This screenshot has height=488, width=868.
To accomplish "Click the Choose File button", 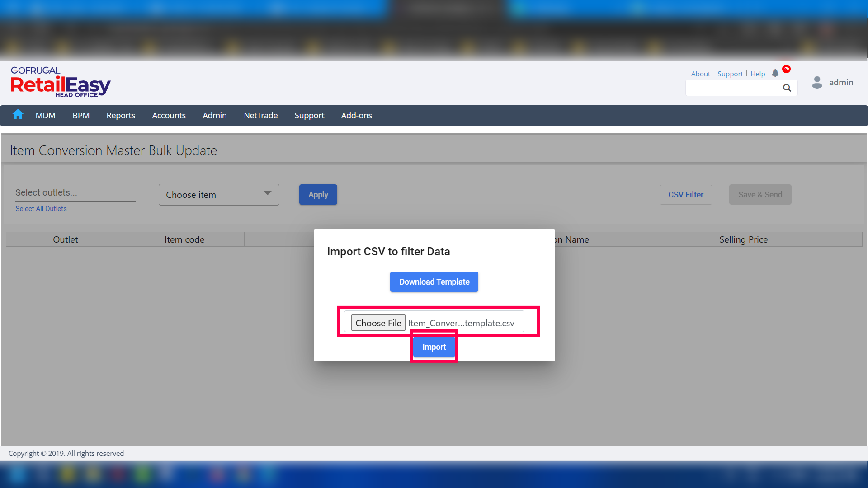I will pos(378,323).
